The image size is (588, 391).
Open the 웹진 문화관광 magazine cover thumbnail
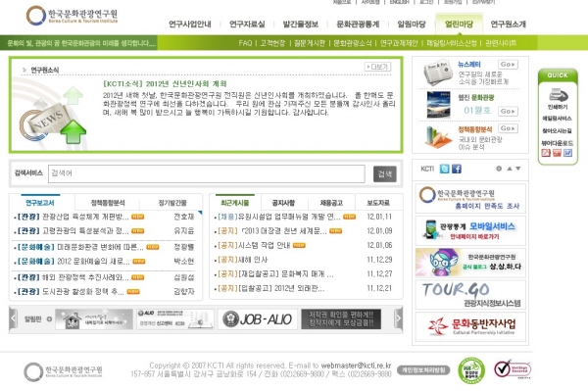point(438,105)
